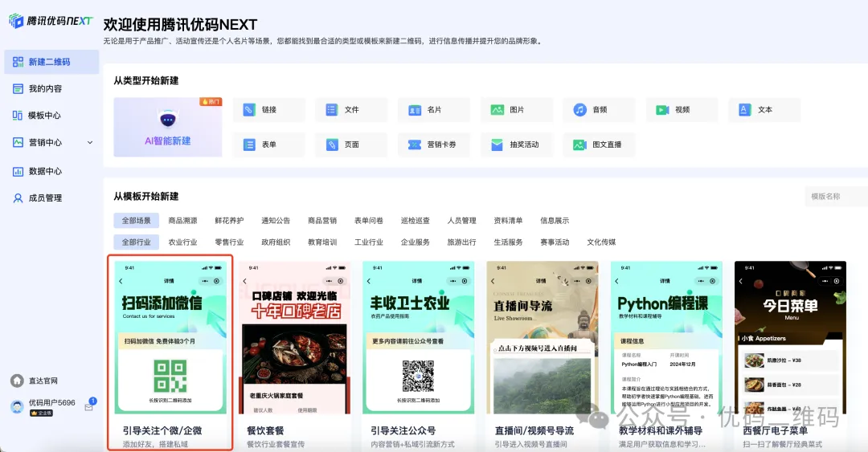Create a 表单 type QR code
The image size is (868, 452).
pyautogui.click(x=269, y=145)
